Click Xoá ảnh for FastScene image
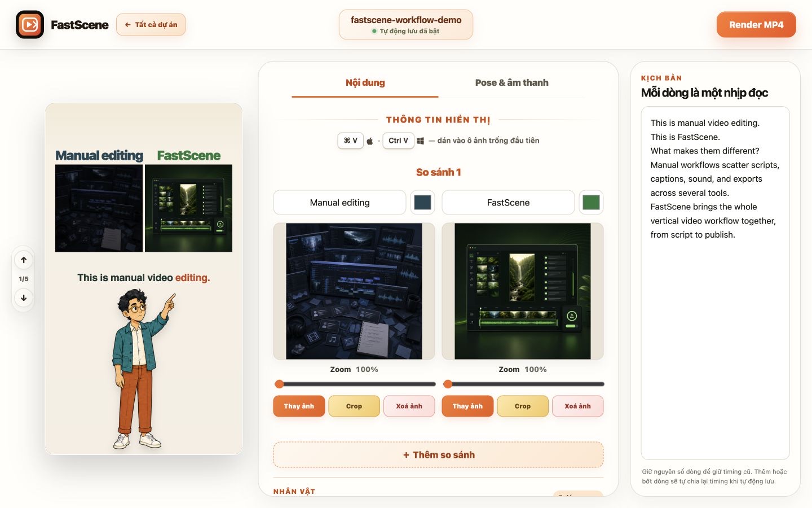Image resolution: width=812 pixels, height=508 pixels. coord(578,406)
